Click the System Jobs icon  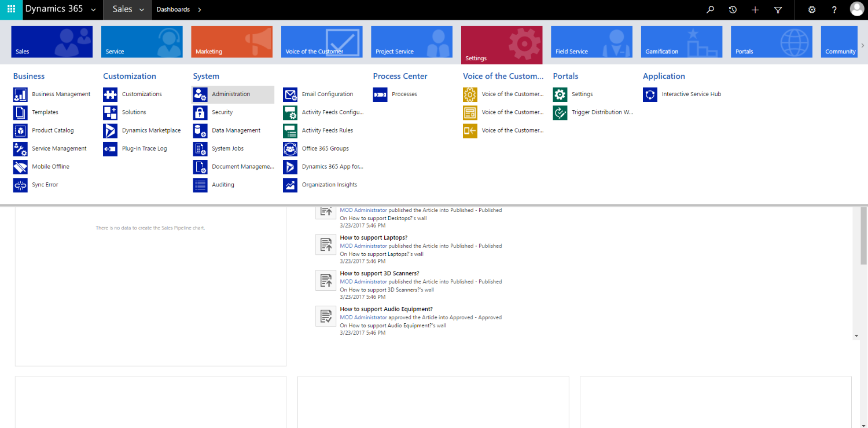click(200, 149)
